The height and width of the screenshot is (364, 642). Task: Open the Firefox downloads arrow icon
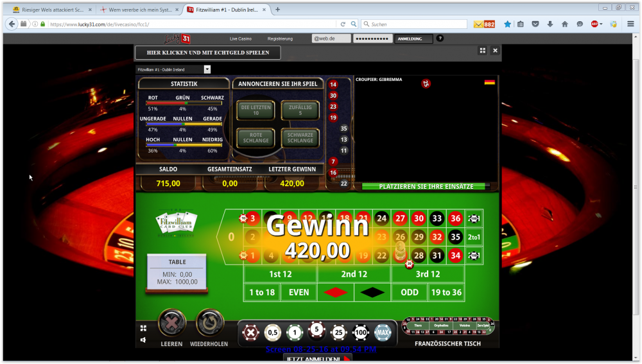point(550,24)
